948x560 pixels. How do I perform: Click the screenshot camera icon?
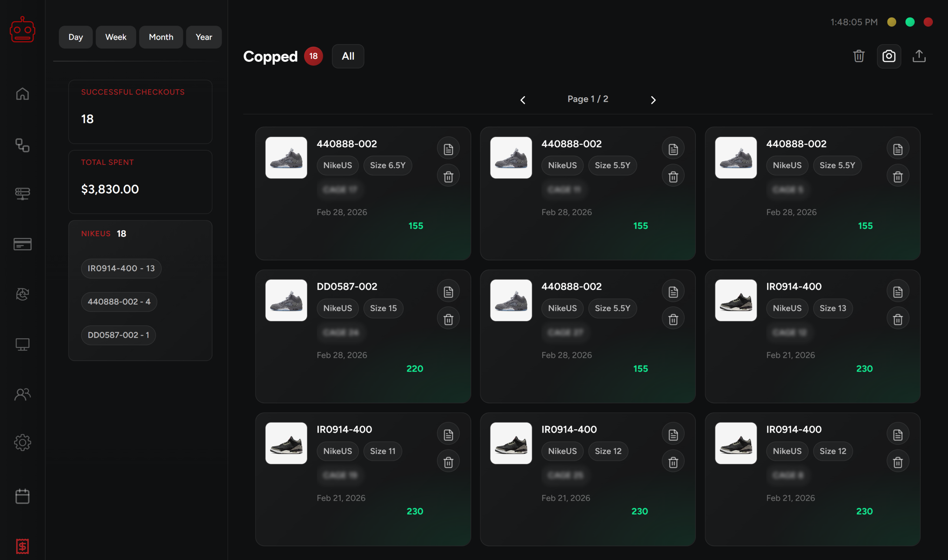[888, 56]
